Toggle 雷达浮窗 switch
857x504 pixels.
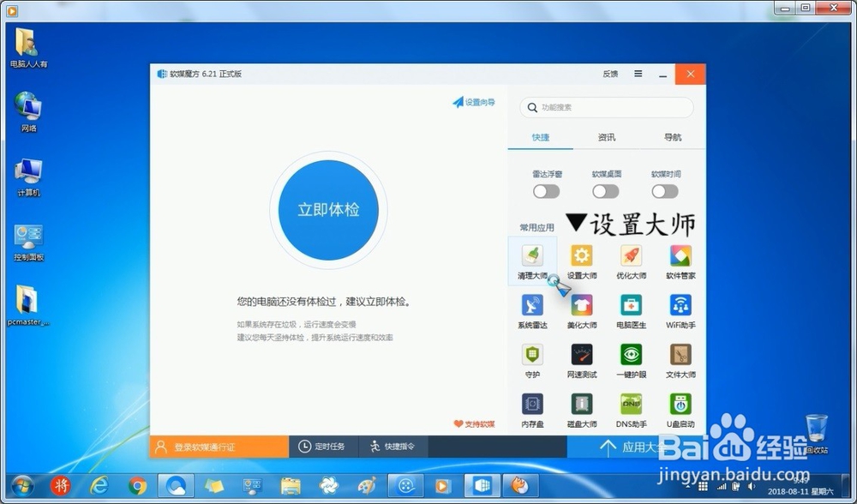(546, 191)
